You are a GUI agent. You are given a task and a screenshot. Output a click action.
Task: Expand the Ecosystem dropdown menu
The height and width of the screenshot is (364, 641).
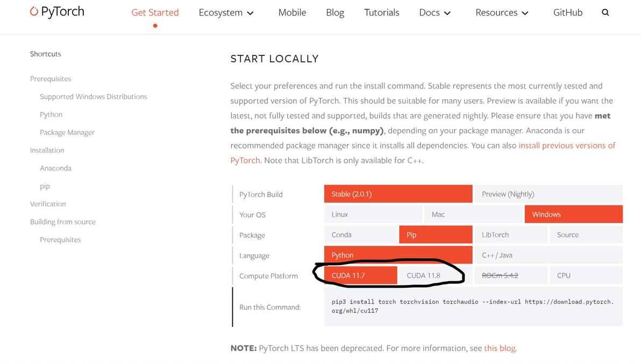click(226, 12)
